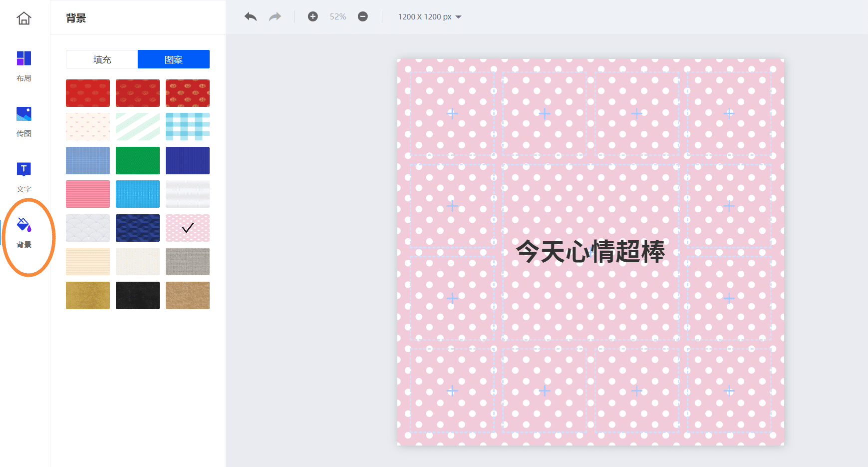Apply the sky blue texture pattern
This screenshot has height=467, width=868.
tap(138, 194)
